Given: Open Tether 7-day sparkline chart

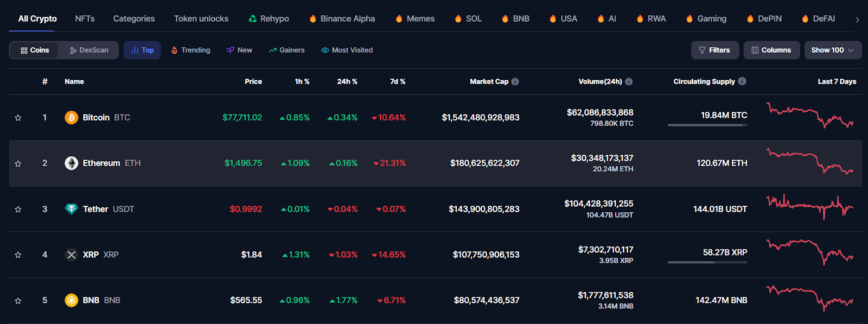Looking at the screenshot, I should [810, 207].
